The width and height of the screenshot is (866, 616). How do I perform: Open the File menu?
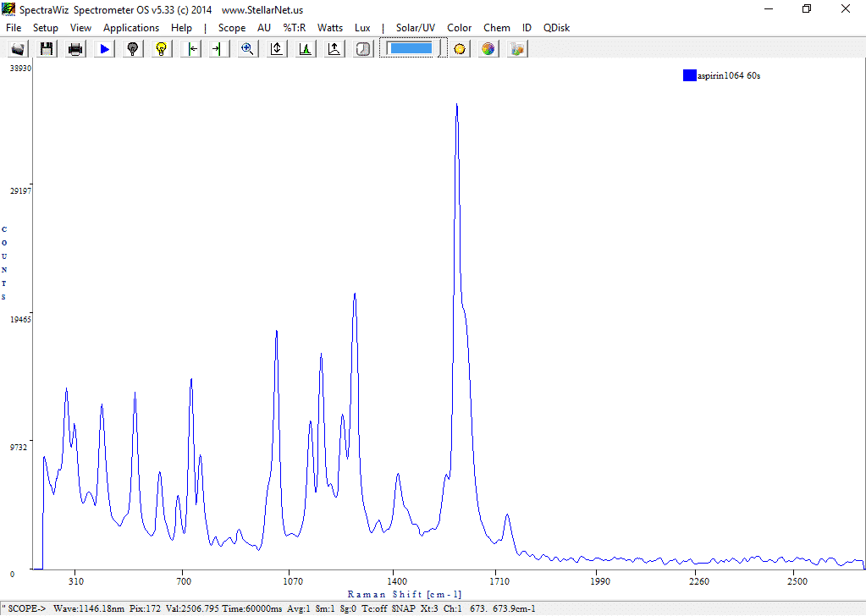pos(14,28)
